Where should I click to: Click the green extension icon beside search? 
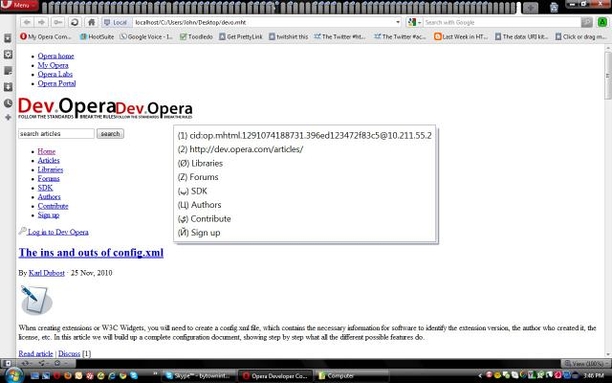(603, 22)
